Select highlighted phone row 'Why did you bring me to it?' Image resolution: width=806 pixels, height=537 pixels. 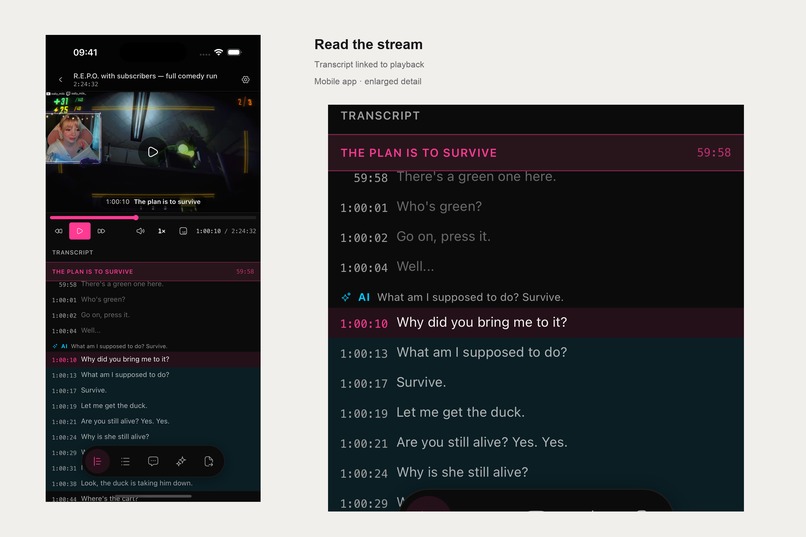(153, 359)
